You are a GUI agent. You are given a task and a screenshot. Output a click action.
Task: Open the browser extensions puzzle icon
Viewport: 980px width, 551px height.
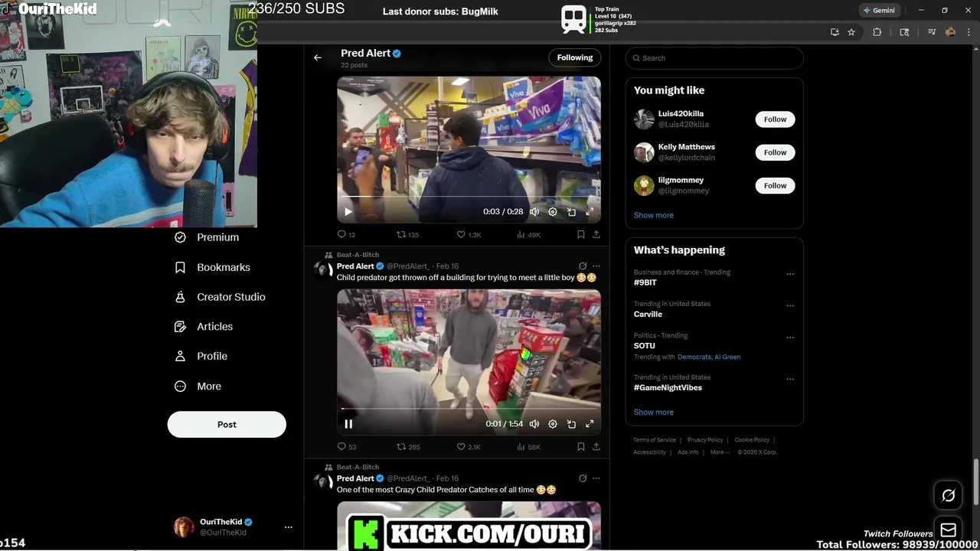click(x=877, y=32)
